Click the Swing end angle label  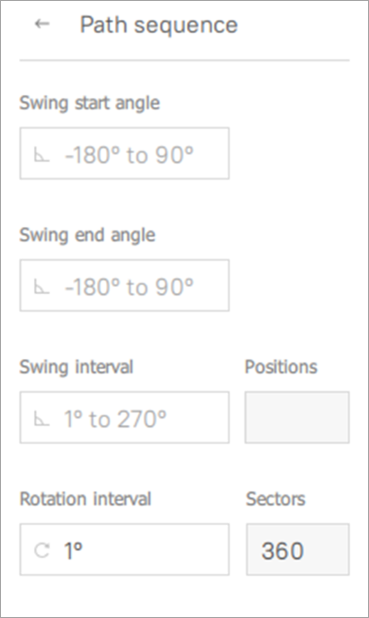pos(87,235)
